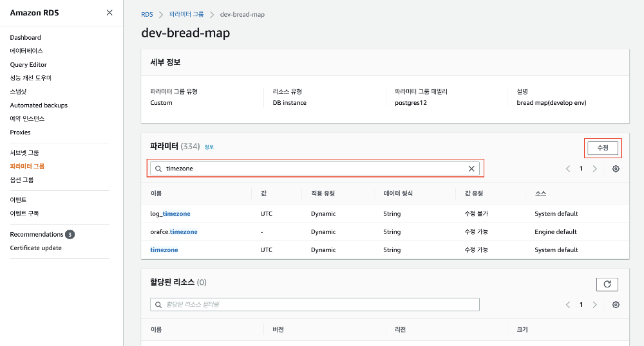Click the RDS breadcrumb link
The image size is (644, 346).
click(x=147, y=14)
